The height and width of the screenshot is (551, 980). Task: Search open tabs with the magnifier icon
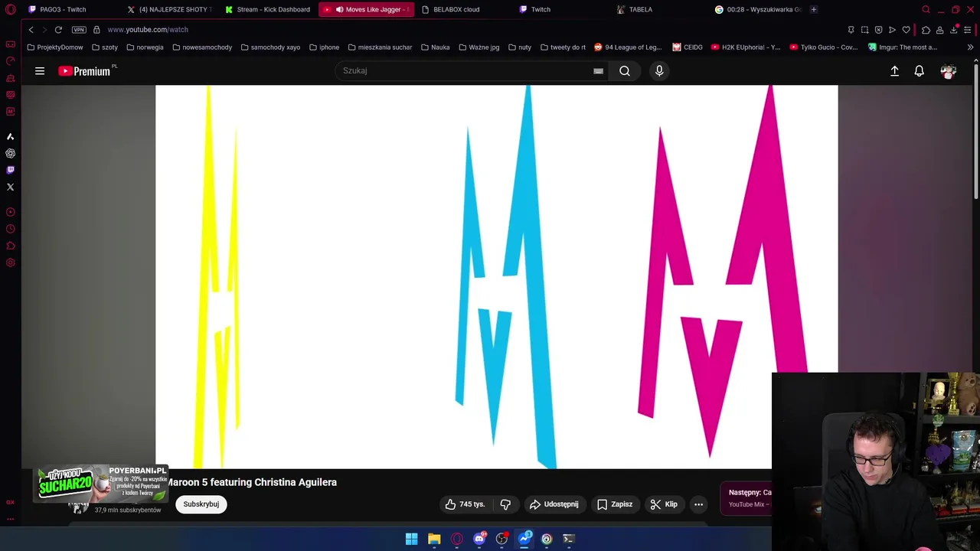(x=926, y=10)
